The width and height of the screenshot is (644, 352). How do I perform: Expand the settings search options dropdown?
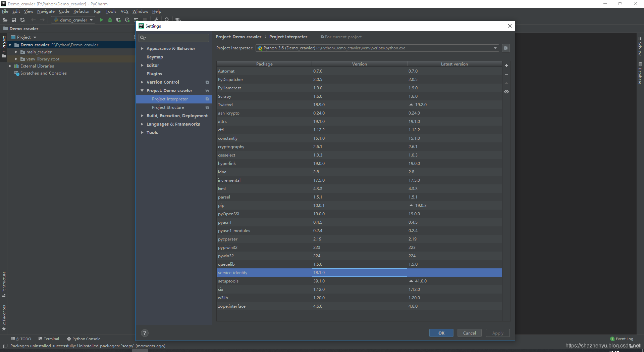pyautogui.click(x=143, y=38)
